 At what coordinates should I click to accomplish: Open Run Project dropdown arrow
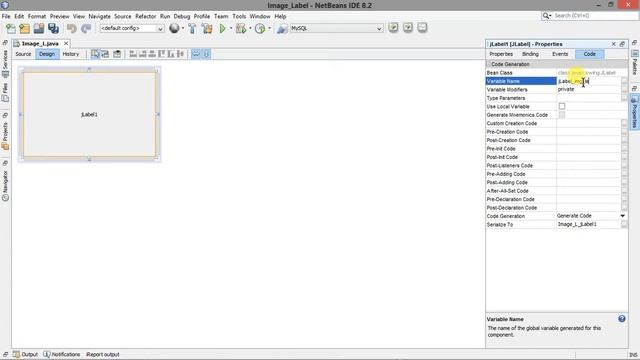tap(231, 28)
